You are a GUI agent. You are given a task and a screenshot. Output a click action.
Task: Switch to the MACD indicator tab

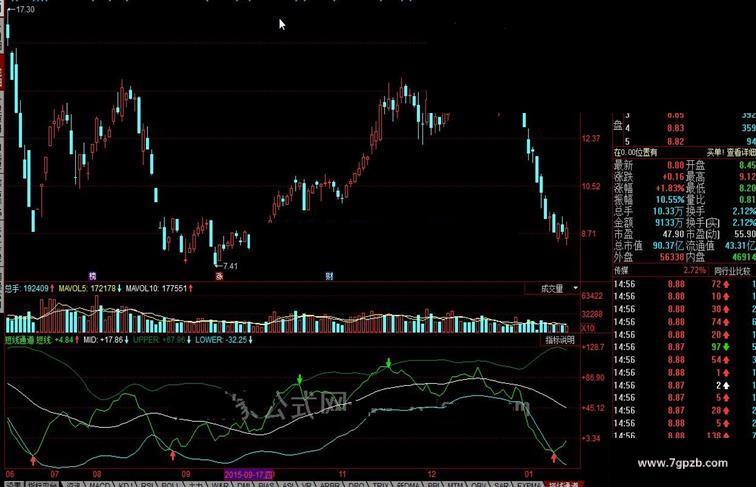pos(99,484)
